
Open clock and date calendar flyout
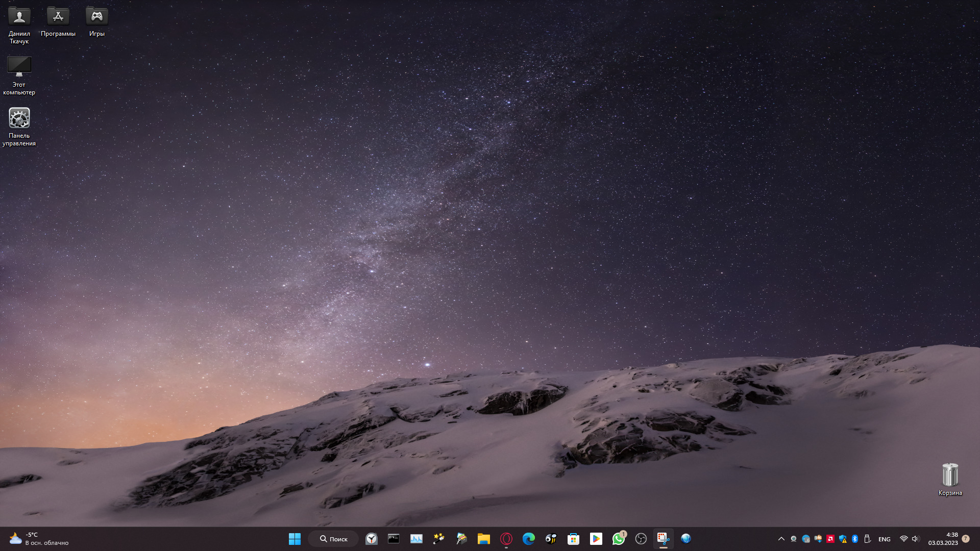[x=943, y=539]
